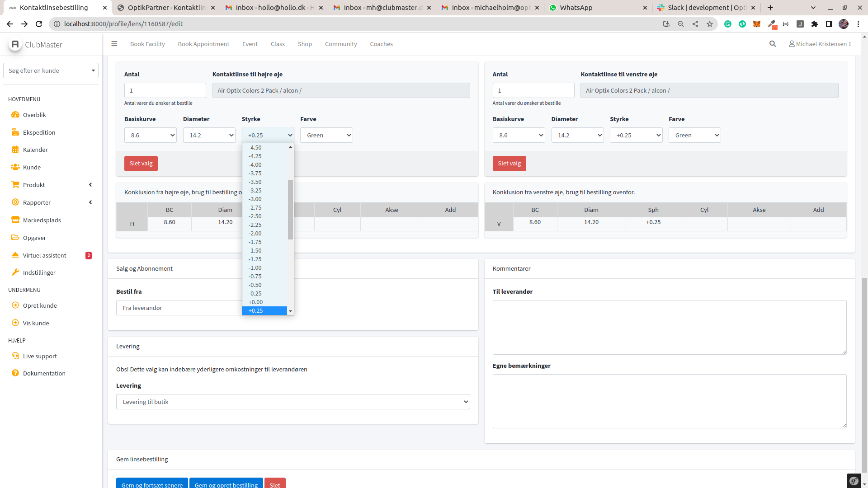Switch to the WhatsApp browser tab
Screen dimensions: 868x488
pos(576,8)
